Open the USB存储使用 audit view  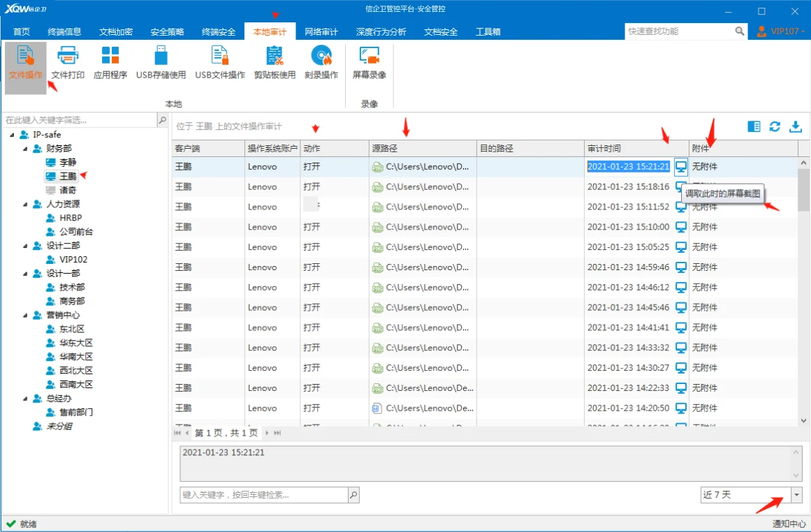(161, 63)
